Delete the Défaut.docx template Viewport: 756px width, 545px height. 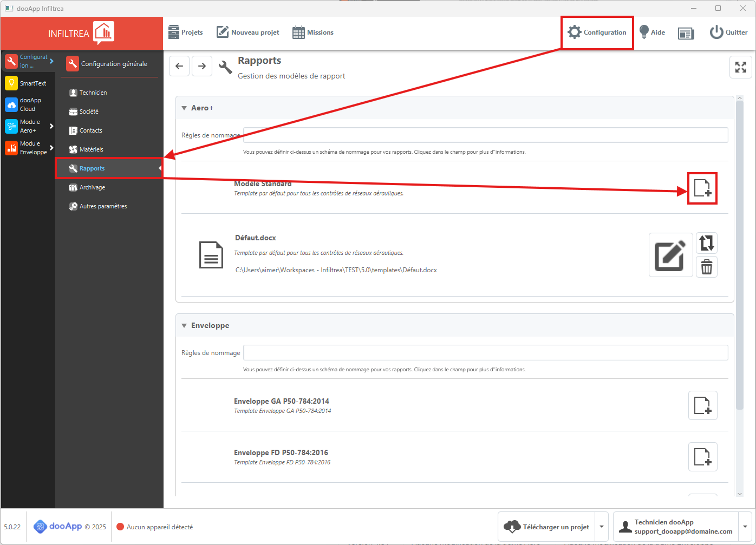point(707,267)
